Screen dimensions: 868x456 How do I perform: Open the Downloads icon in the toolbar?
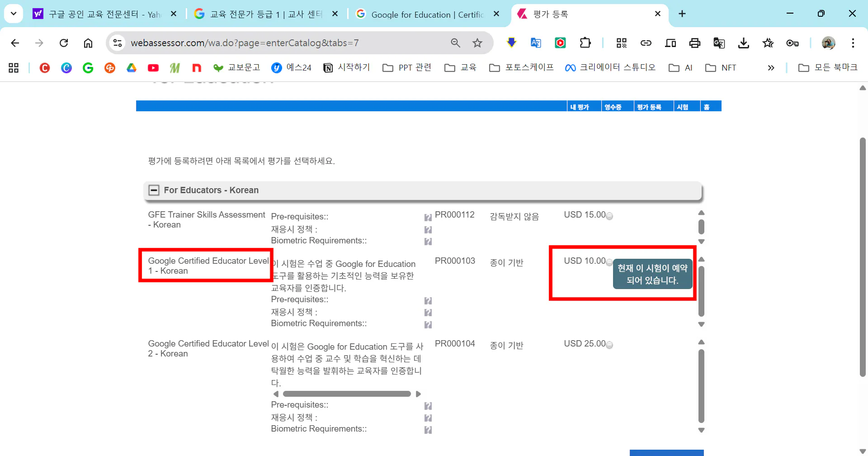pos(744,43)
